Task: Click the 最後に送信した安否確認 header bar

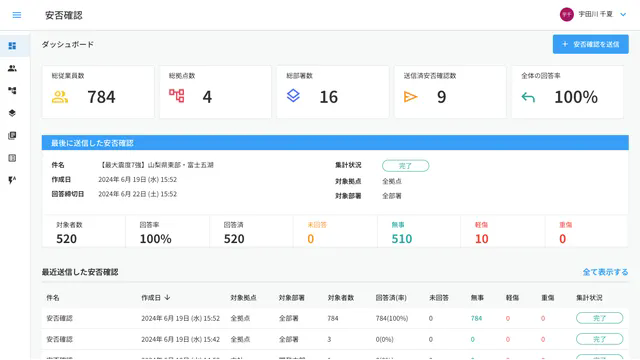Action: tap(335, 143)
